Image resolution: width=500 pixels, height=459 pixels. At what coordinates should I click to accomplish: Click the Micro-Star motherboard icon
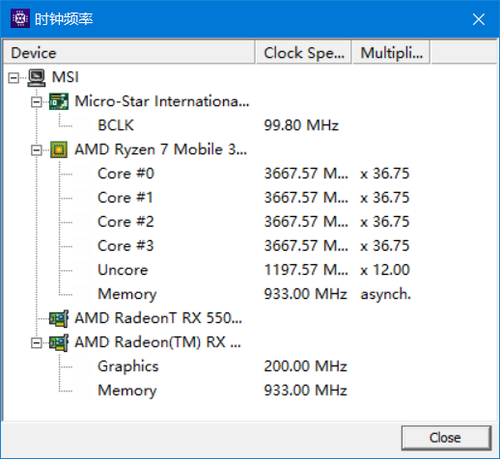(59, 102)
